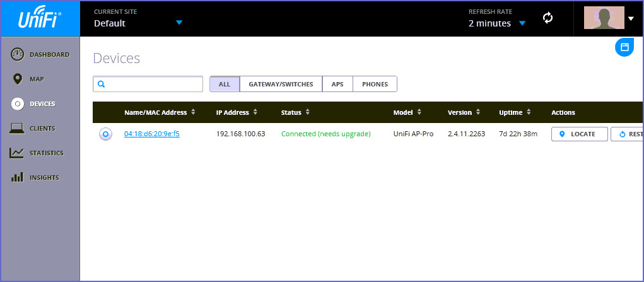Image resolution: width=644 pixels, height=282 pixels.
Task: Go to DEVICES label in sidebar
Action: click(x=42, y=103)
